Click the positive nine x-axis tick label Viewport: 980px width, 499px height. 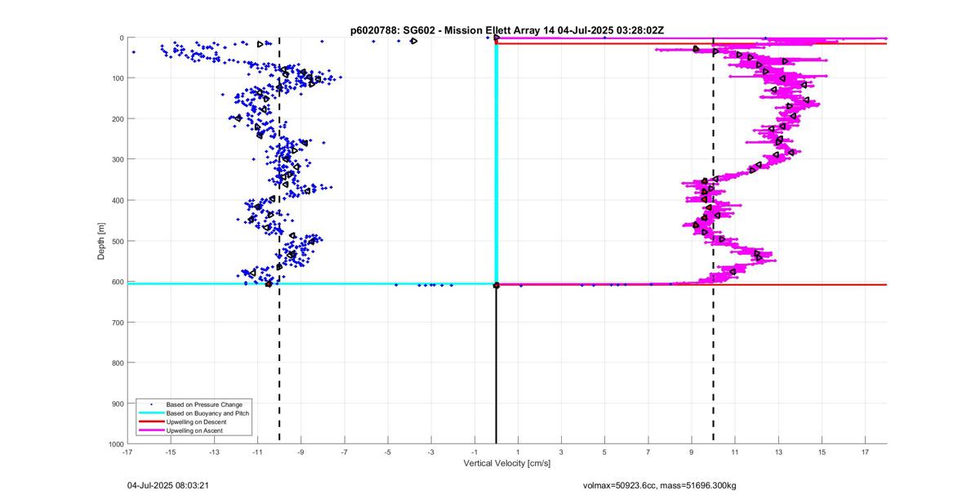pos(692,452)
